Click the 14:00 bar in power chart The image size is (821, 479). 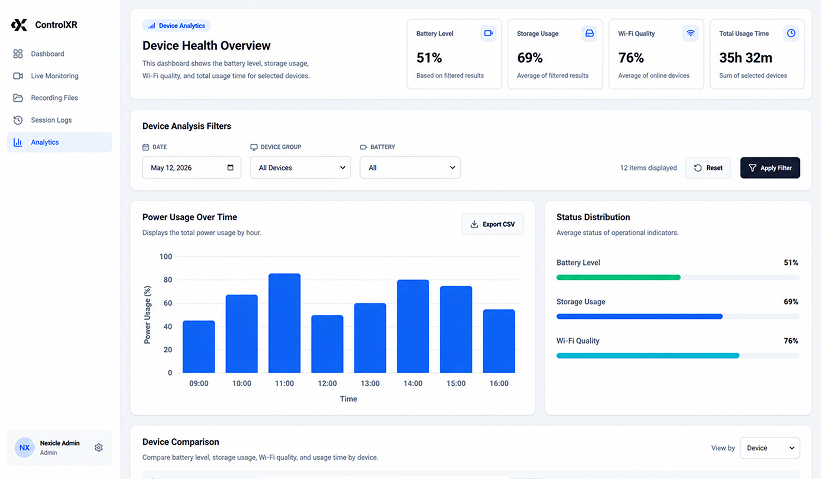pos(413,326)
